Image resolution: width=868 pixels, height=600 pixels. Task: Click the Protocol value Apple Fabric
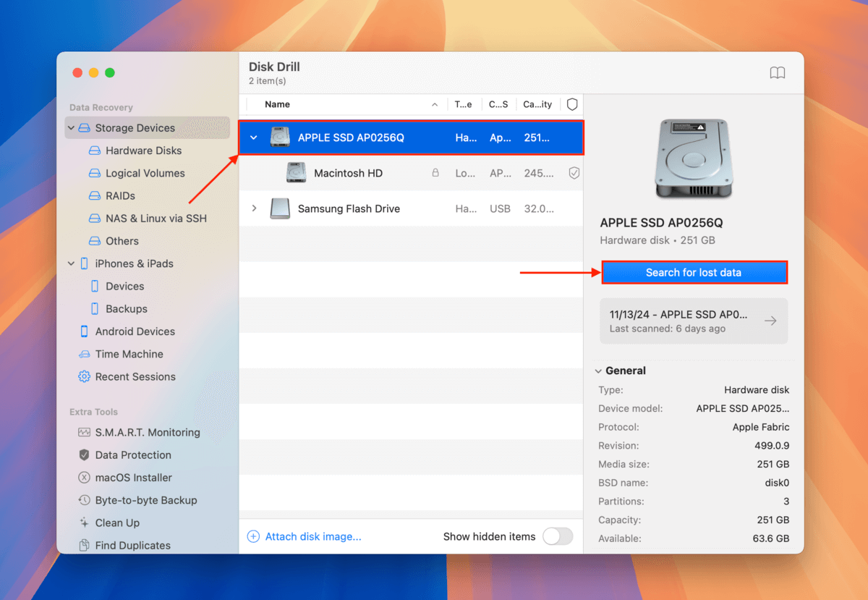[761, 427]
